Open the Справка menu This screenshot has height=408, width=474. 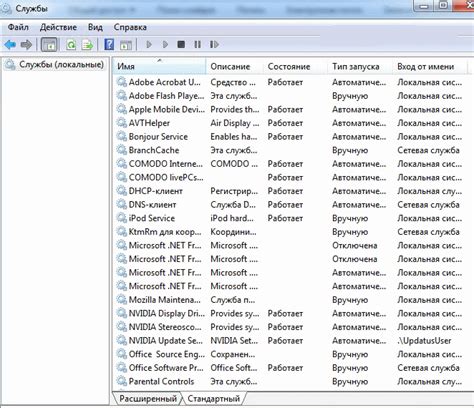tap(130, 27)
